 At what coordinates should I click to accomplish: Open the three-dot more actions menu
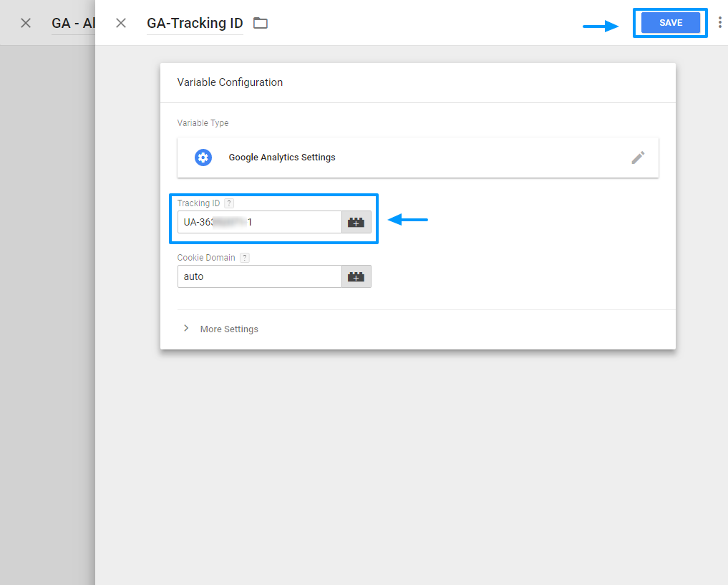click(719, 23)
